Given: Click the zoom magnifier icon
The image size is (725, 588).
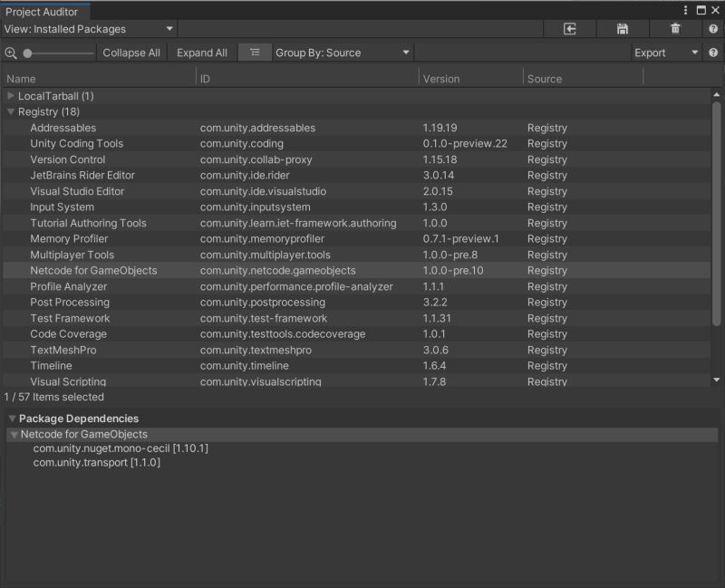Looking at the screenshot, I should coord(11,53).
